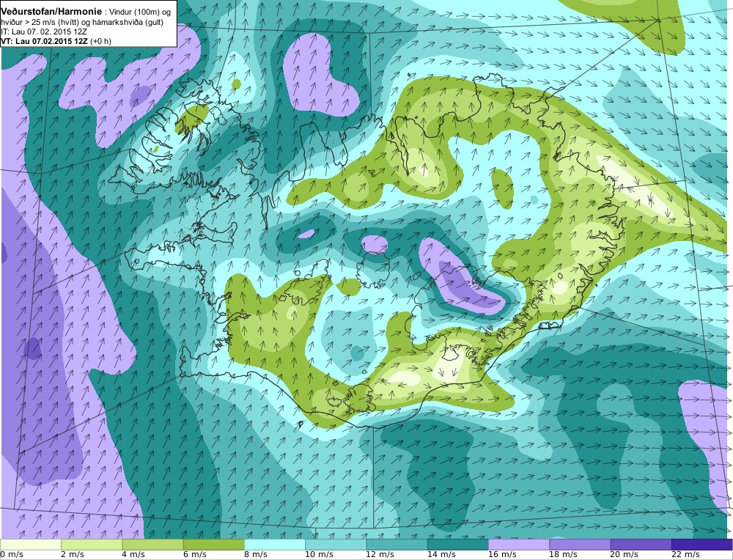Image resolution: width=733 pixels, height=560 pixels.
Task: Click the light yellow-green 2 m/s legend swatch
Action: coord(92,545)
